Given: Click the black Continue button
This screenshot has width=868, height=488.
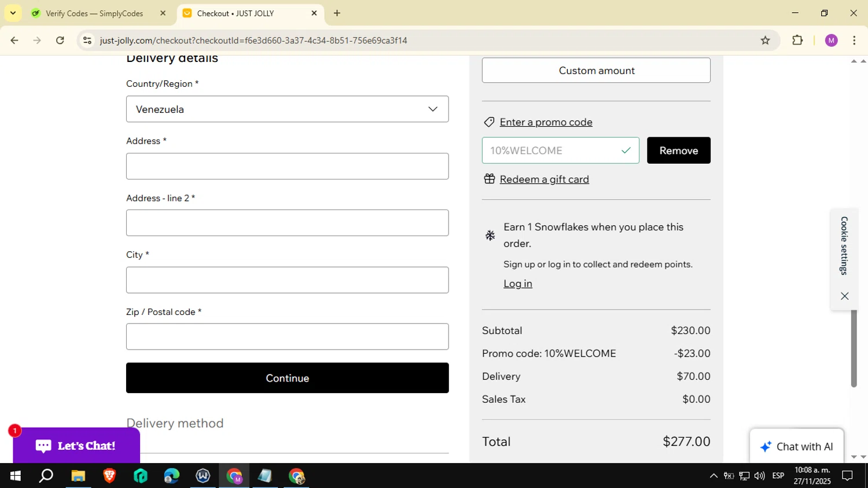Looking at the screenshot, I should point(287,378).
